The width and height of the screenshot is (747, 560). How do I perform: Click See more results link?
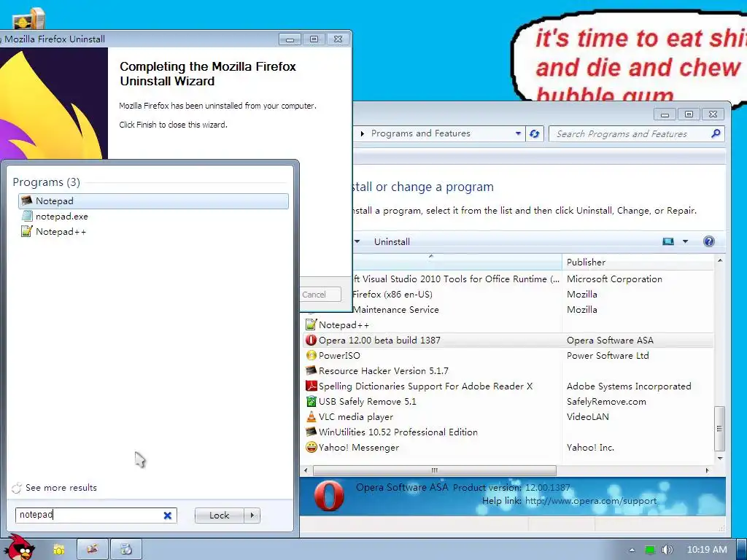pos(61,488)
